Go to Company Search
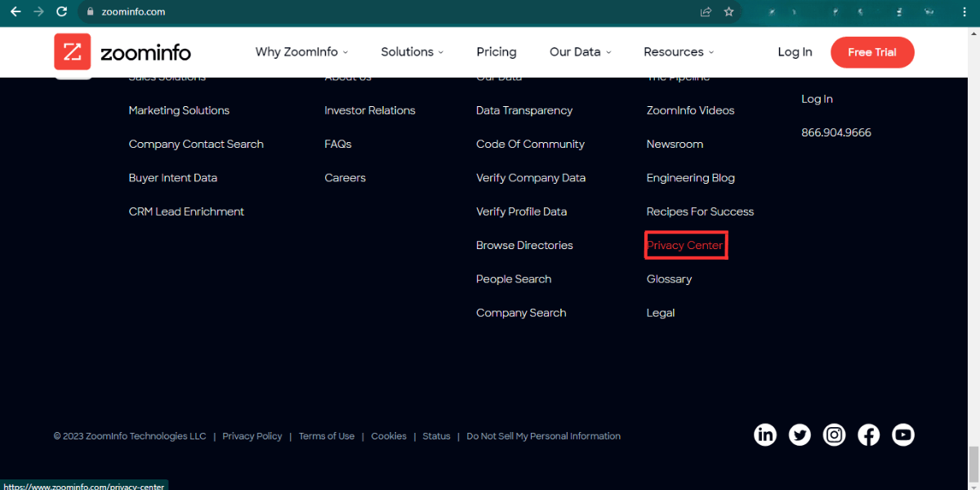The width and height of the screenshot is (980, 490). (521, 312)
